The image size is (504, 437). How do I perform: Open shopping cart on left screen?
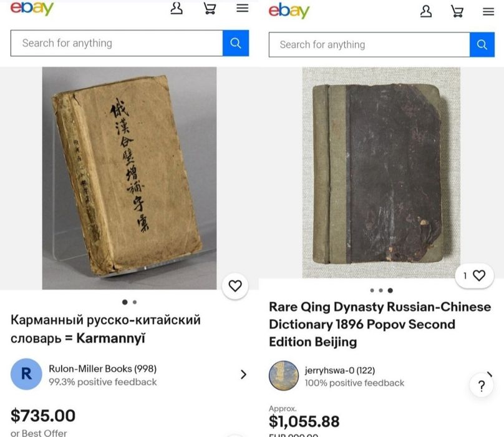point(210,8)
